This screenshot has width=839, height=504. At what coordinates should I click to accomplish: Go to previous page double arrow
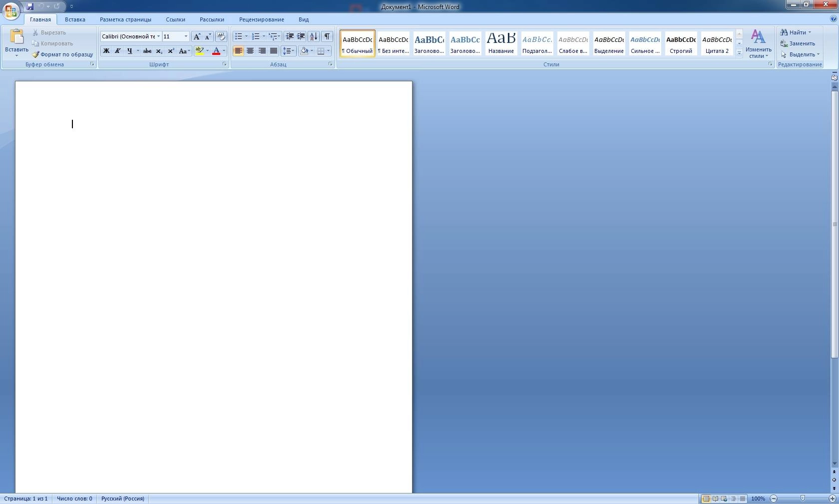834,472
